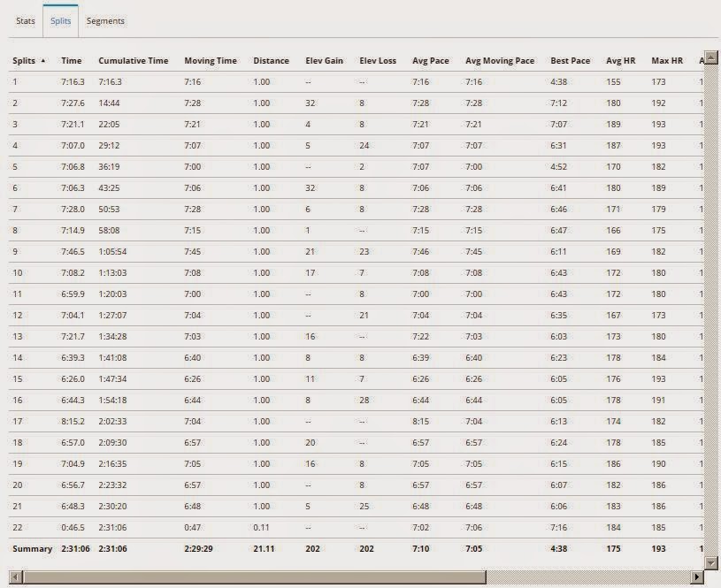
Task: Click cumulative time 1:13:03
Action: (x=112, y=272)
